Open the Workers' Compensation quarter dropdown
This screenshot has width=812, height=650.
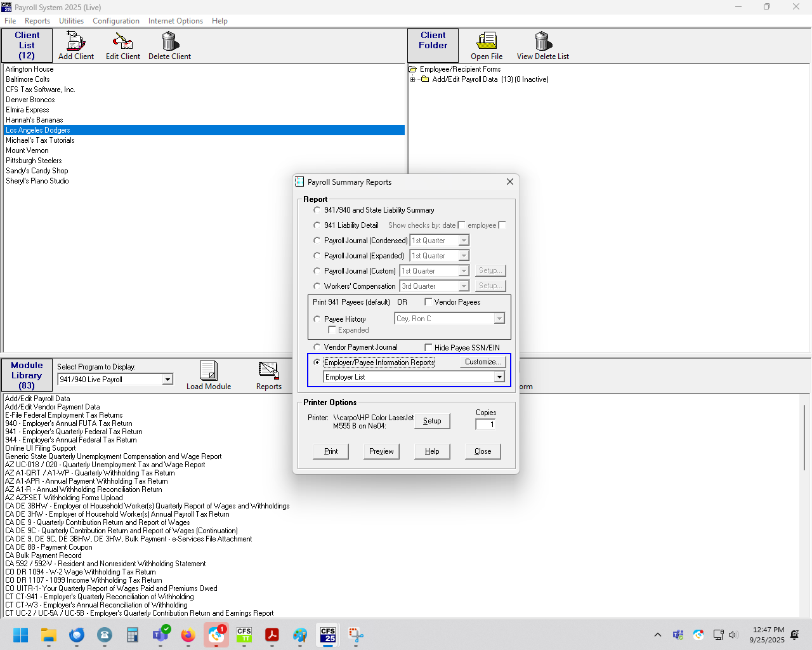[x=464, y=286]
